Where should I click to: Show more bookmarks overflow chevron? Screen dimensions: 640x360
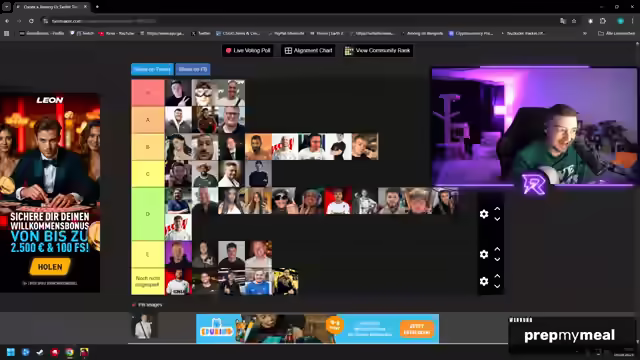(585, 33)
